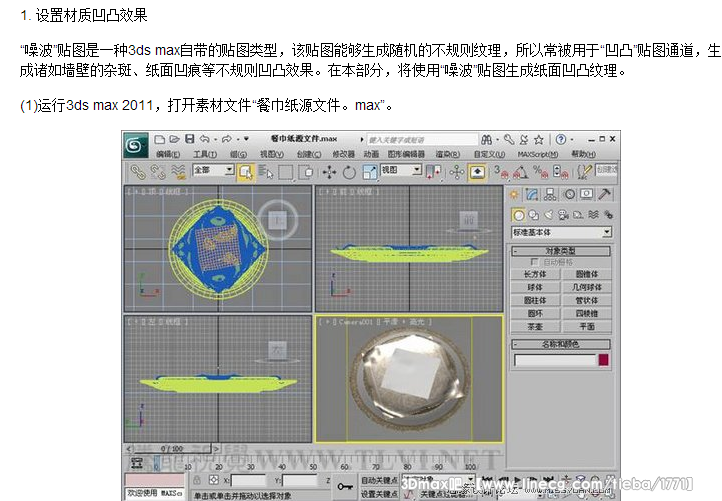This screenshot has width=722, height=501.
Task: Open the Display panel tab
Action: click(x=587, y=194)
